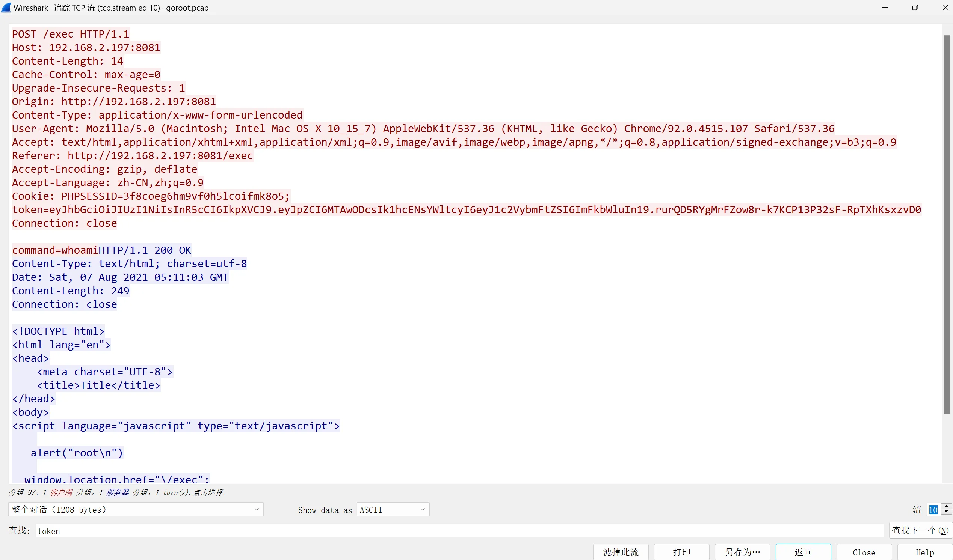
Task: Click the 打印 print button
Action: (x=681, y=552)
